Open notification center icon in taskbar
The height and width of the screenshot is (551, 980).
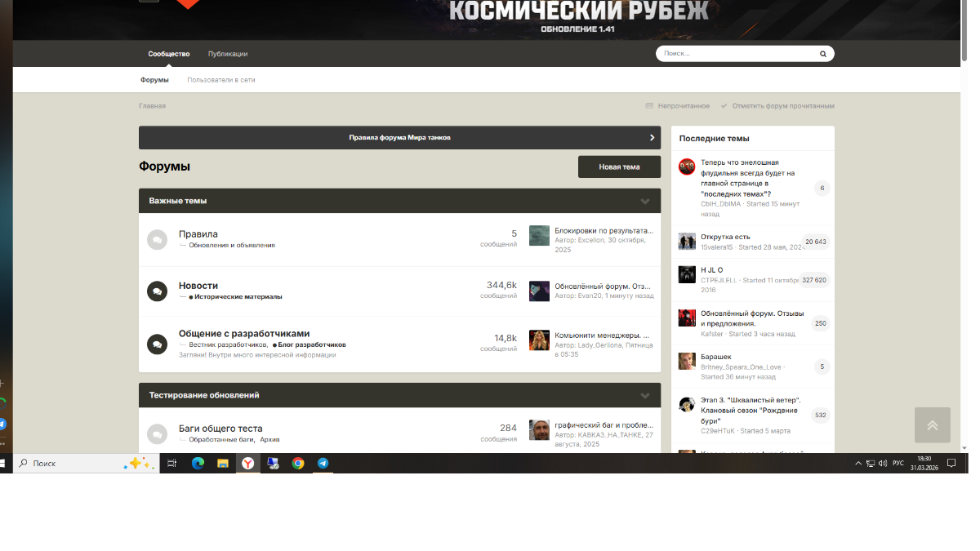[953, 463]
